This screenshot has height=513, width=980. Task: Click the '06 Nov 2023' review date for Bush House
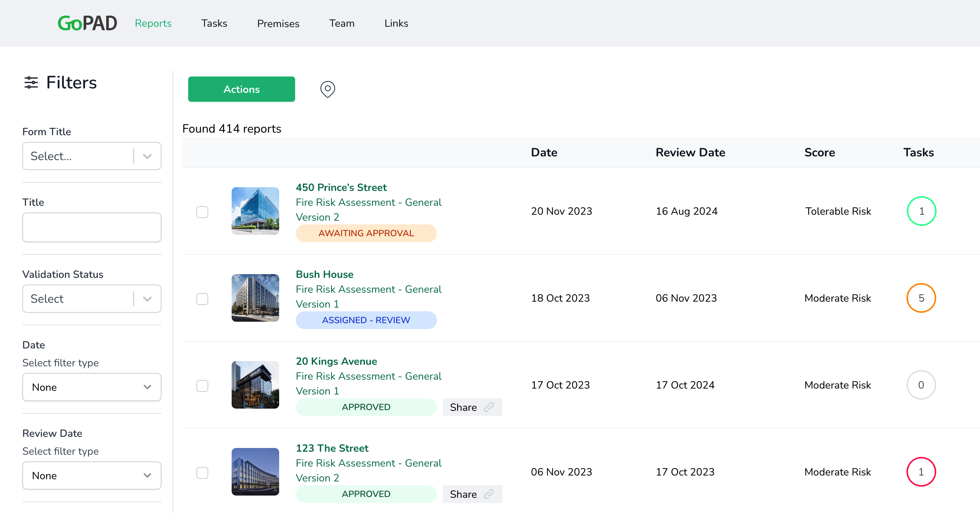click(686, 298)
